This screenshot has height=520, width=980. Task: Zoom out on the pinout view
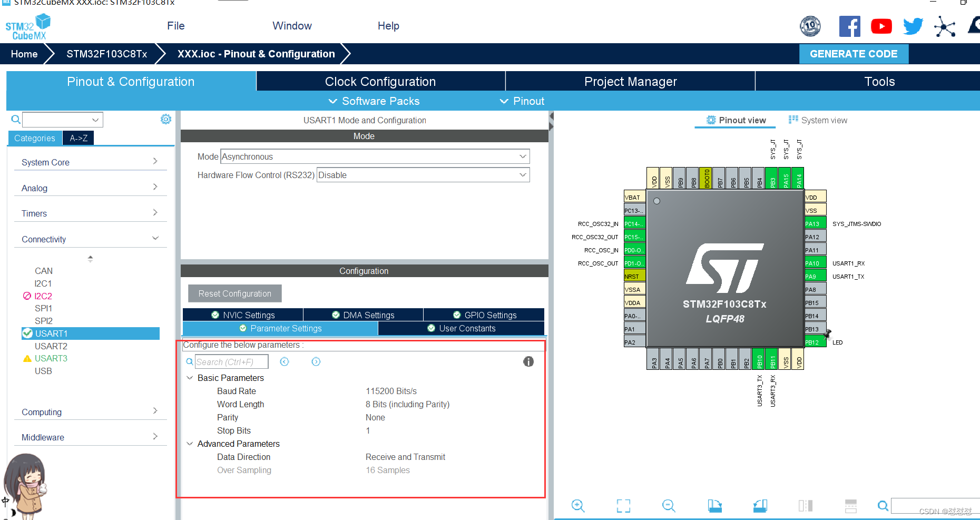668,506
